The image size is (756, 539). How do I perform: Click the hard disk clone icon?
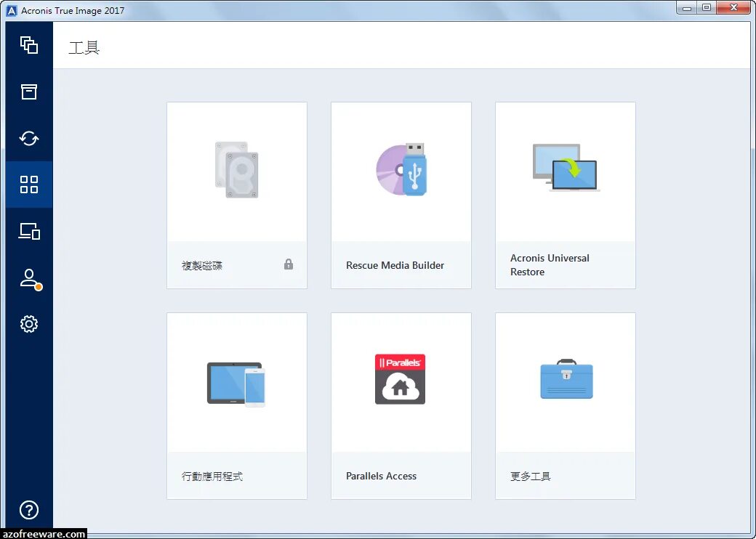pyautogui.click(x=237, y=169)
